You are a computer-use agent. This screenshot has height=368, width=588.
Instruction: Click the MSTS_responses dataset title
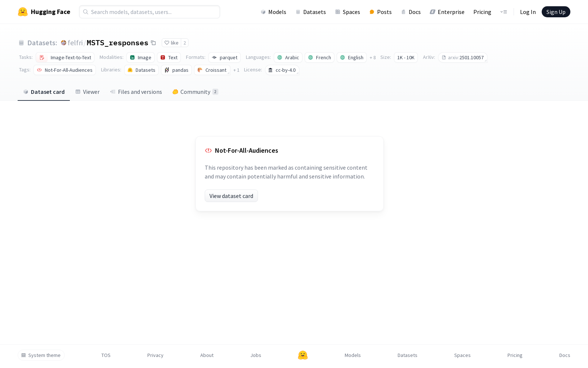pos(118,43)
